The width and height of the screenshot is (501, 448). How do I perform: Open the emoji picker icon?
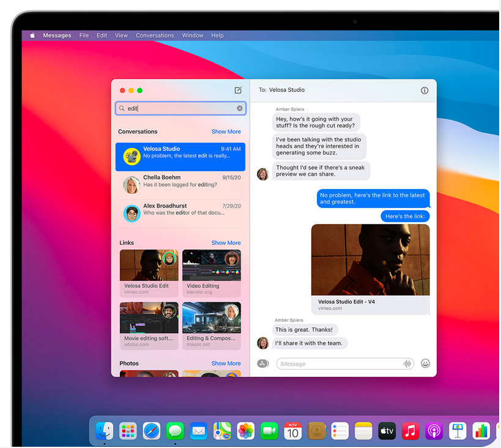425,364
